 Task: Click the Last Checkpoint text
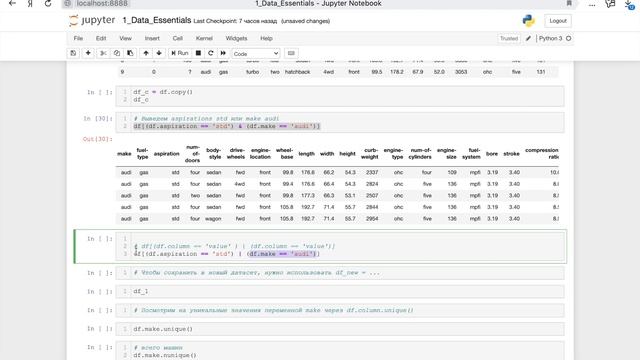click(x=235, y=21)
